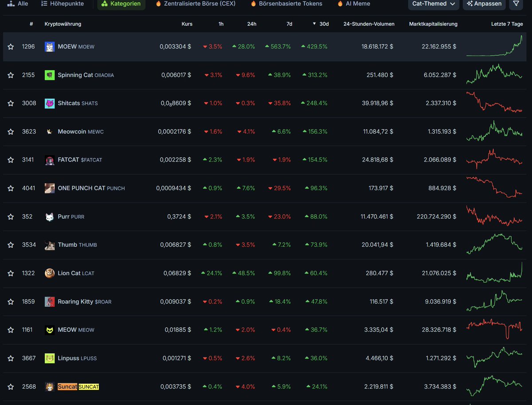Viewport: 532px width, 405px height.
Task: Add MOEW to favorites via star
Action: tap(11, 46)
